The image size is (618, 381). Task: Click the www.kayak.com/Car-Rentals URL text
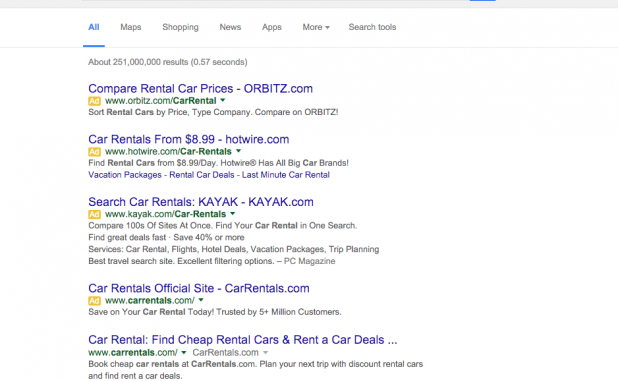click(166, 214)
